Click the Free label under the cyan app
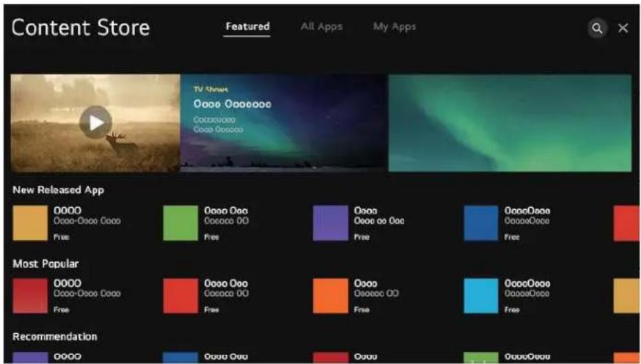The height and width of the screenshot is (364, 641). [512, 310]
